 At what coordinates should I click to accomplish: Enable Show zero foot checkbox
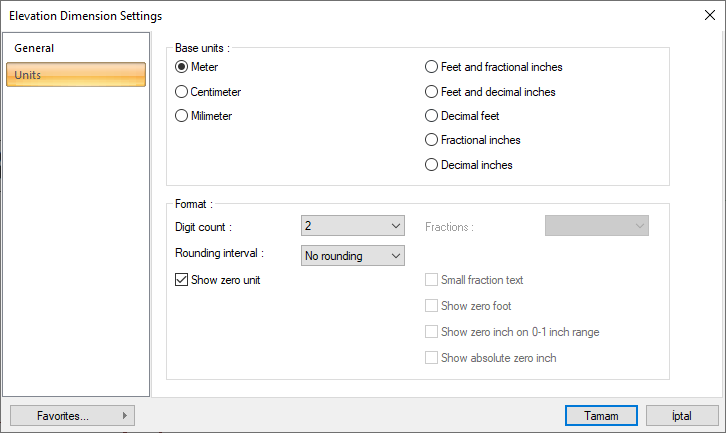pos(432,306)
